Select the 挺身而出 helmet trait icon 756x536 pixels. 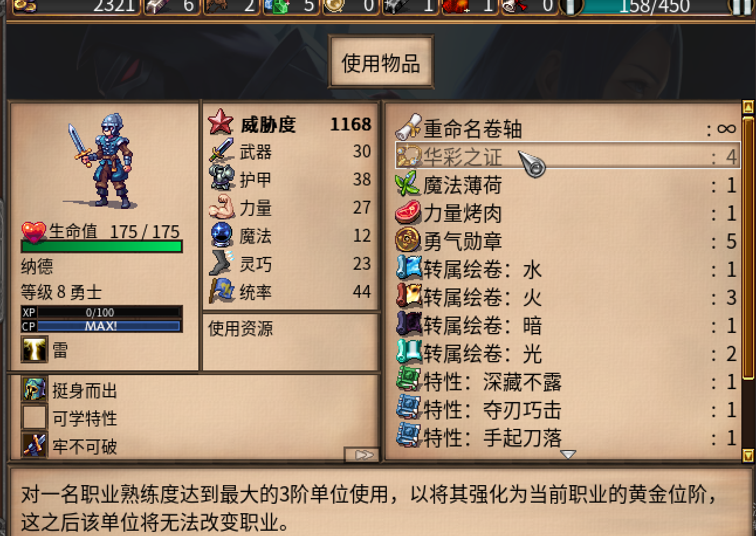34,390
